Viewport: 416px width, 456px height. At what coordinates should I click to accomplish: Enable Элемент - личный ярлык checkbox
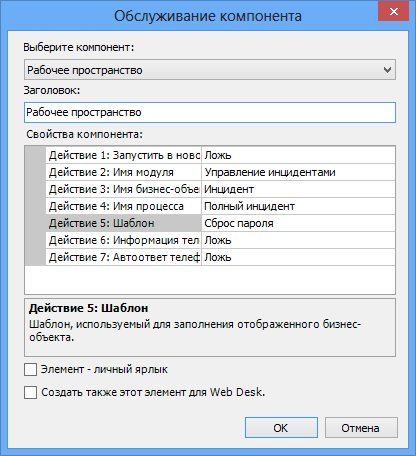tap(30, 369)
